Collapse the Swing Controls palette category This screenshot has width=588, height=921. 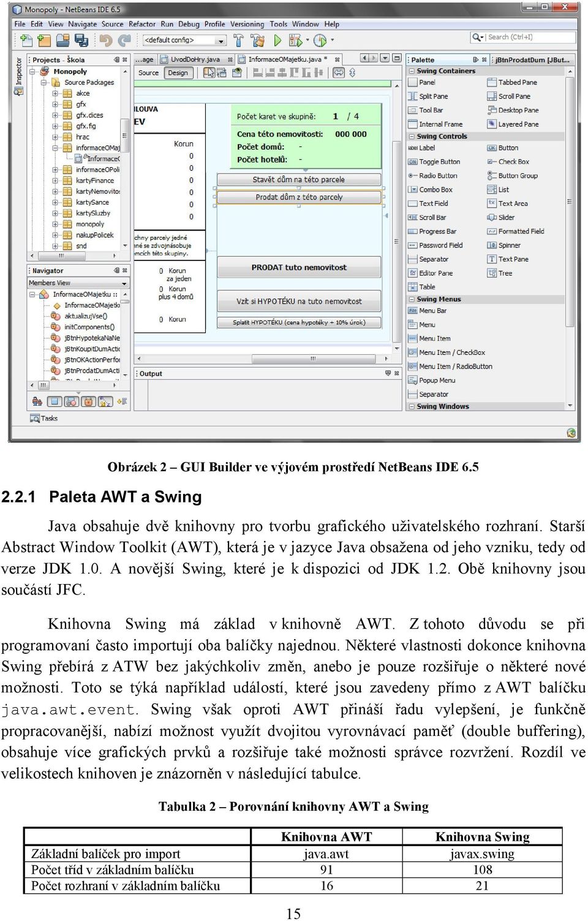pyautogui.click(x=412, y=137)
